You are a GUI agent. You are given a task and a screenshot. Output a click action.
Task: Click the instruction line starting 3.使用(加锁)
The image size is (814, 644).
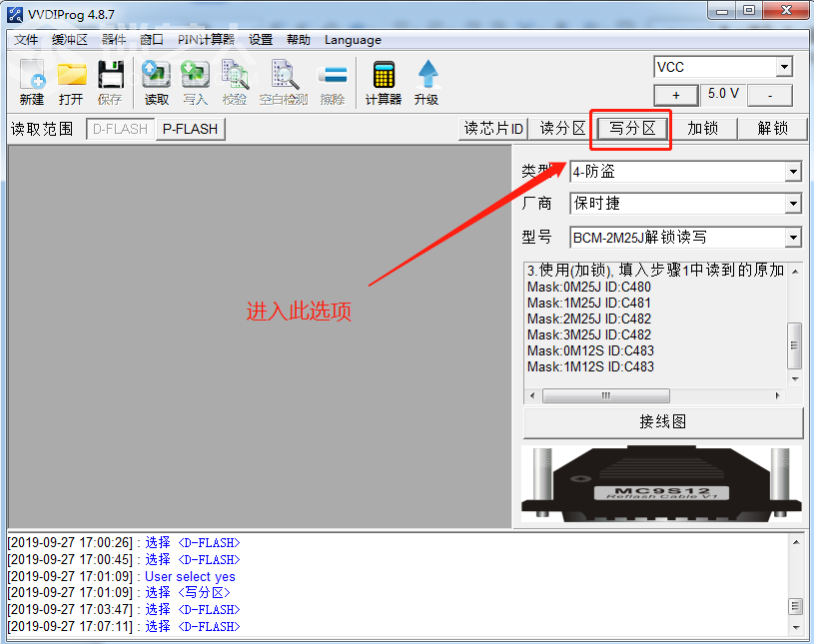point(655,270)
